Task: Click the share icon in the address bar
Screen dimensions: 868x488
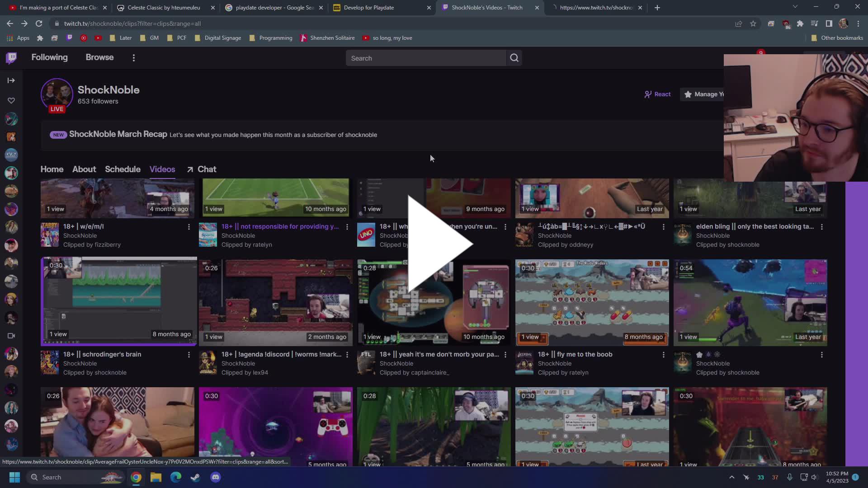Action: pos(739,23)
